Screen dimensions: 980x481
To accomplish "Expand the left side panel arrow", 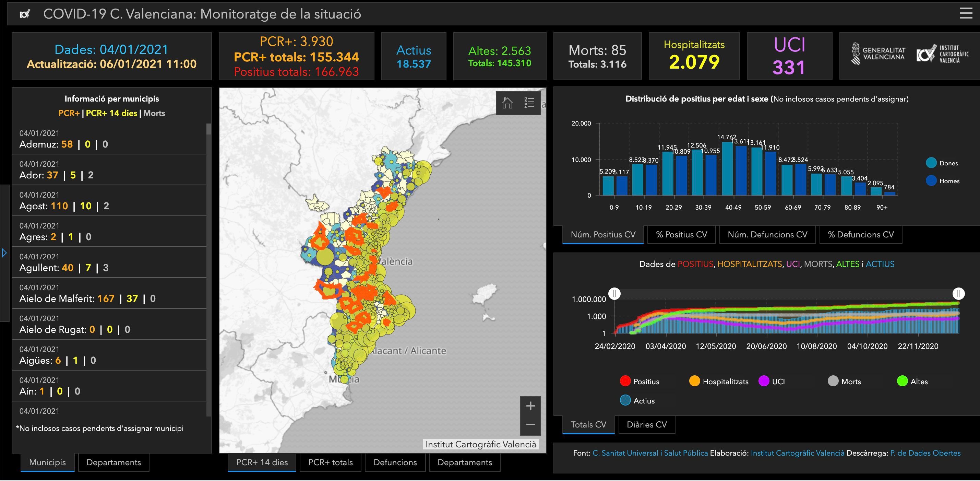I will tap(4, 253).
